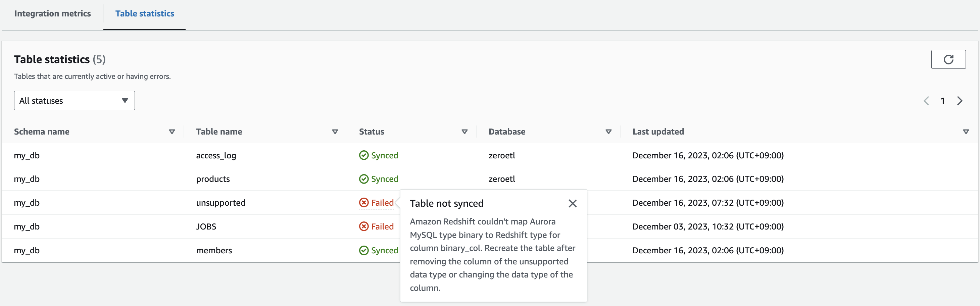Select page number 1 in pagination
980x306 pixels.
[x=943, y=101]
